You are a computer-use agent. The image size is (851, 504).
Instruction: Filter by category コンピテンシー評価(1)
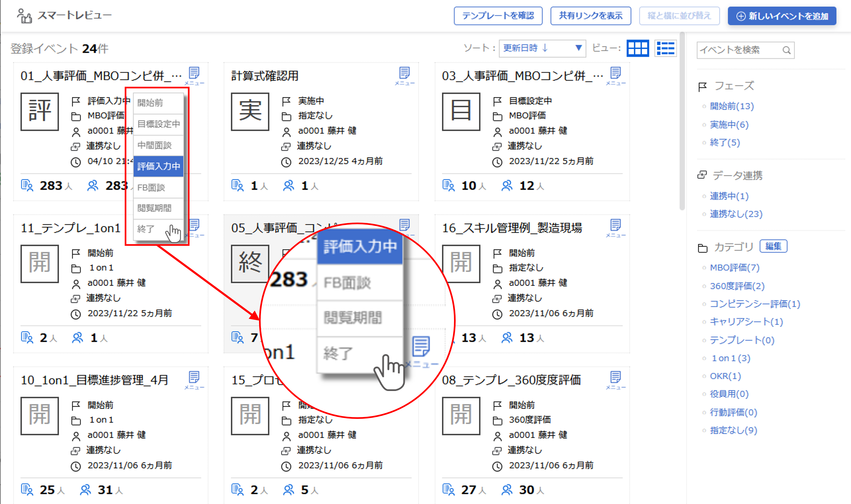tap(755, 304)
